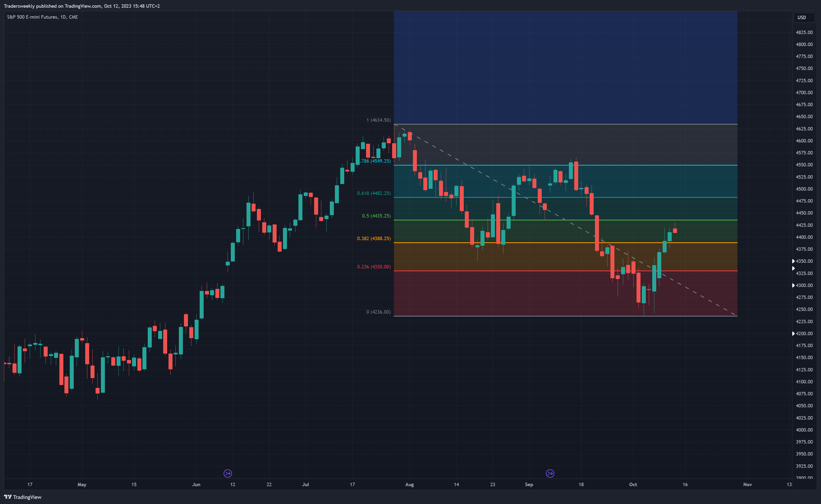This screenshot has height=504, width=821.
Task: Click the arrow marker beside 4300.00
Action: tap(793, 285)
